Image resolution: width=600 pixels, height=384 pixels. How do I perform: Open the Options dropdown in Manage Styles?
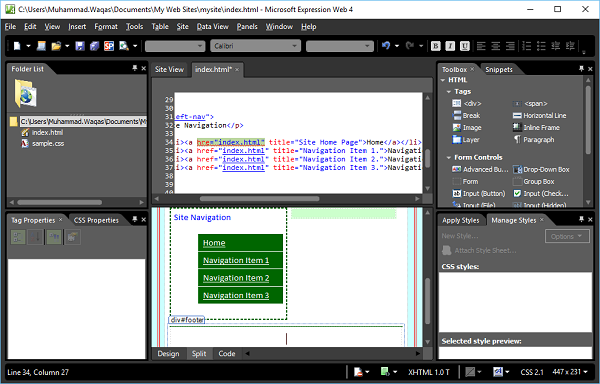click(567, 236)
